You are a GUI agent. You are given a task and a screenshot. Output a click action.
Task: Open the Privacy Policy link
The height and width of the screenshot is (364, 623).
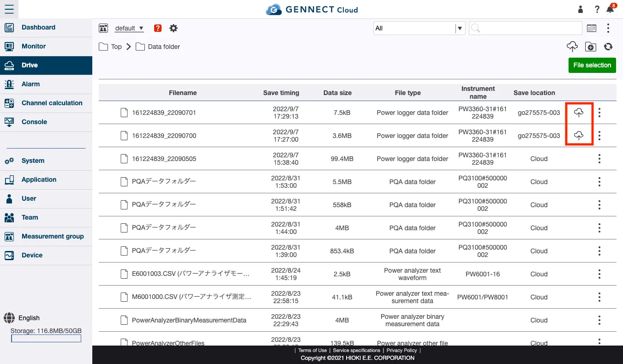[x=402, y=351]
